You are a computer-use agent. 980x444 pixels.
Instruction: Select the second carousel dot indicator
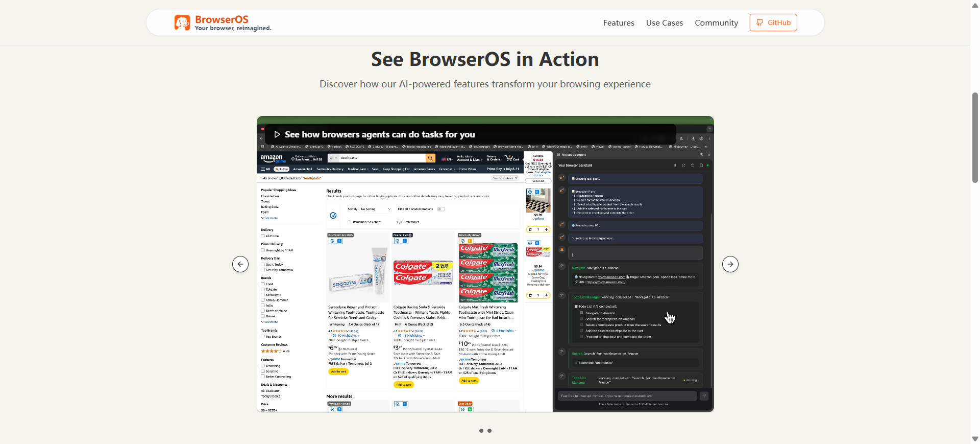[x=489, y=431]
